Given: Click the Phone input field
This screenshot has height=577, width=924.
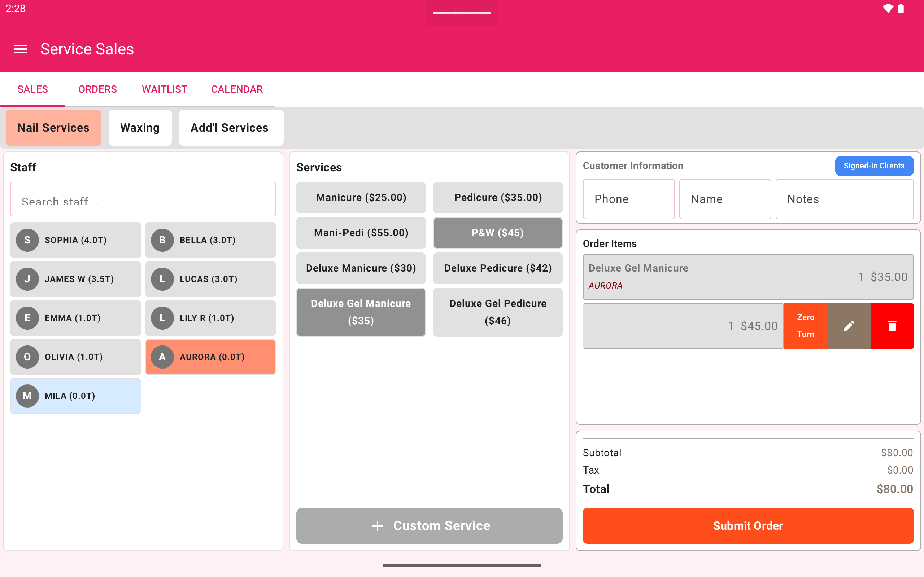Looking at the screenshot, I should pos(628,199).
